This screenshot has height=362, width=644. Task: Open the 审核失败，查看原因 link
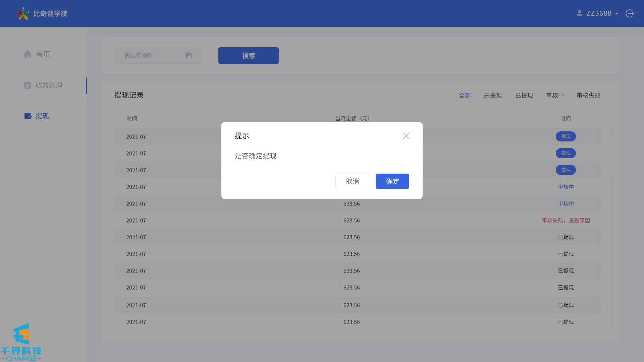pos(566,221)
